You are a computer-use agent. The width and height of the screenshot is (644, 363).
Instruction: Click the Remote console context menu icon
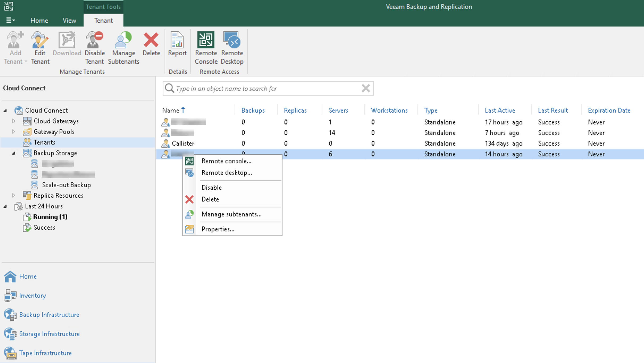point(189,161)
